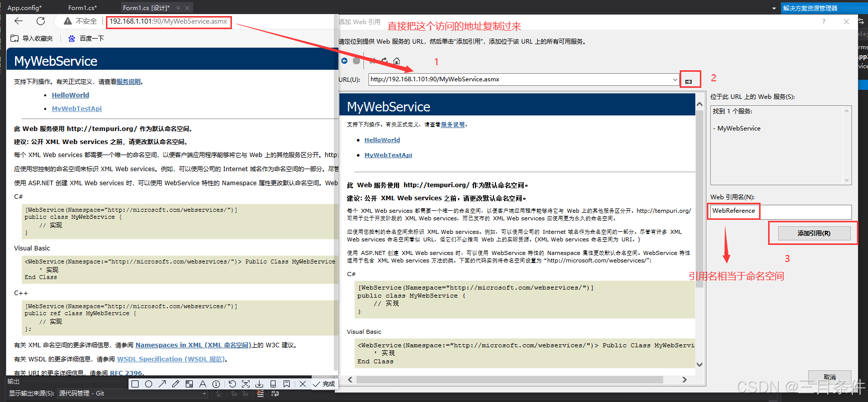Click MyWebTestApi link in the dialog preview
The width and height of the screenshot is (868, 402).
tap(388, 156)
